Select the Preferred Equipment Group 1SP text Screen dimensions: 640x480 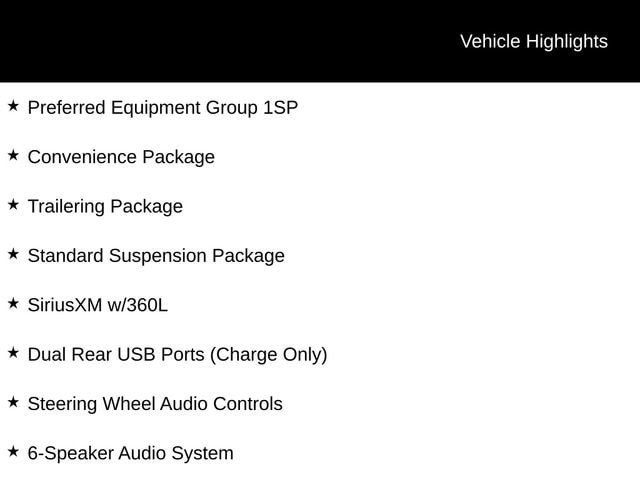163,108
